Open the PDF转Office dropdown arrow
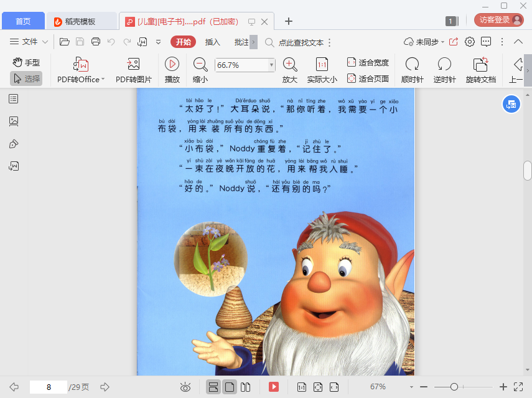Screen dimensions: 532x398 click(103, 79)
